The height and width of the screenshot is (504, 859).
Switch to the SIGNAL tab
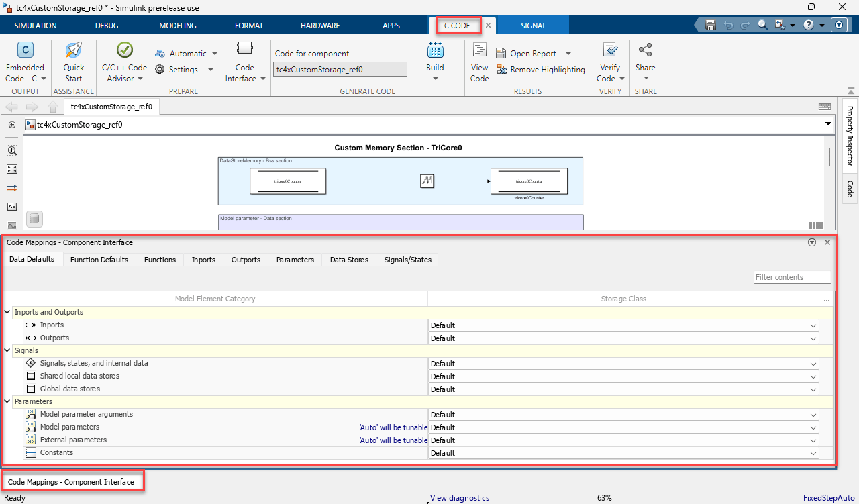click(x=532, y=25)
